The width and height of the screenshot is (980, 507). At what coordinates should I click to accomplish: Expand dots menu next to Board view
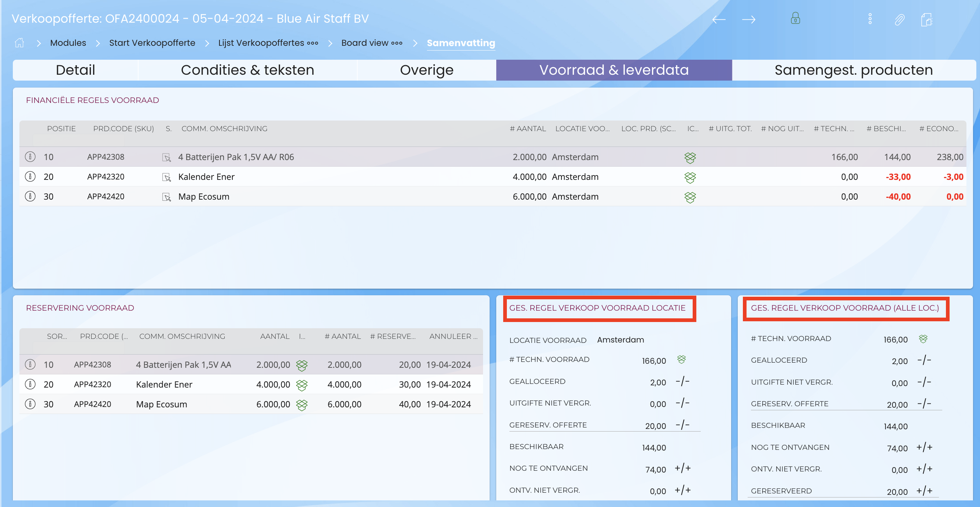tap(397, 43)
